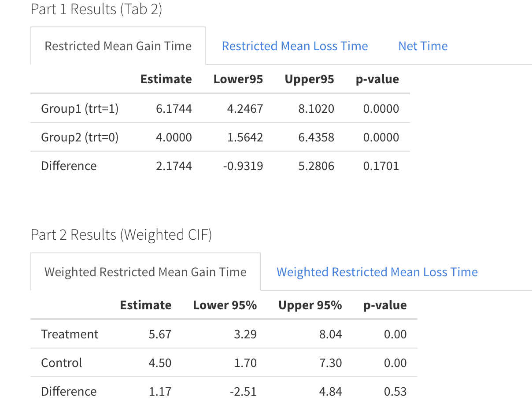Image resolution: width=532 pixels, height=408 pixels.
Task: Open Weighted Restricted Mean Loss Time tab
Action: pyautogui.click(x=377, y=272)
